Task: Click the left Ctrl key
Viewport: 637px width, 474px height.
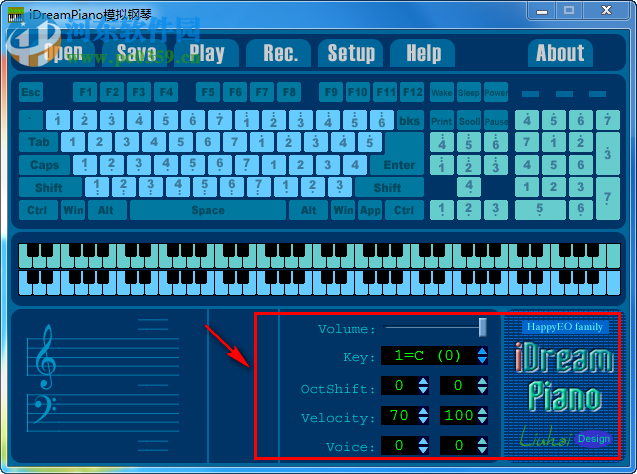Action: 37,210
